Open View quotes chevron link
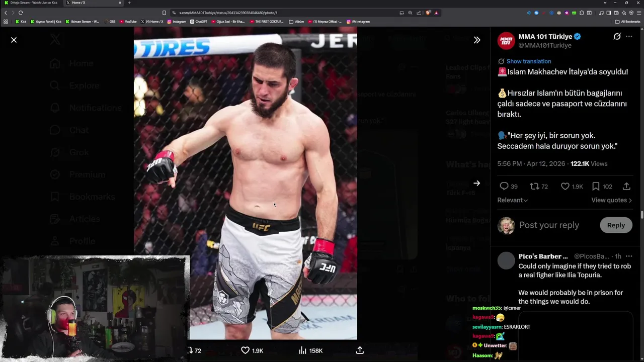The height and width of the screenshot is (362, 644). pos(611,200)
